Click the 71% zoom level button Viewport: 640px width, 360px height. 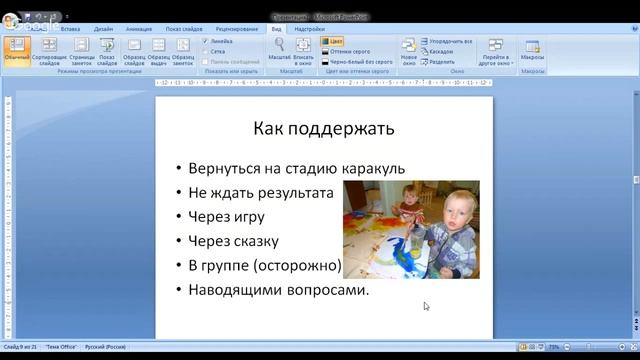[553, 347]
